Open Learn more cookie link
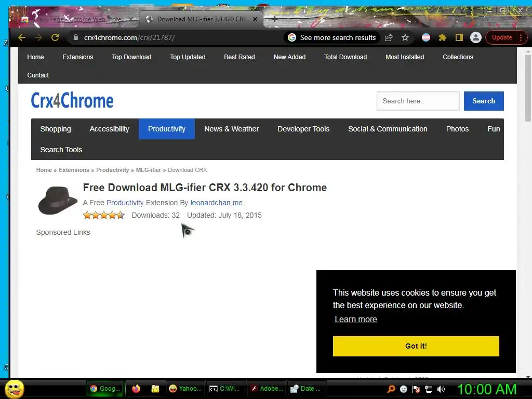The image size is (532, 399). (355, 320)
